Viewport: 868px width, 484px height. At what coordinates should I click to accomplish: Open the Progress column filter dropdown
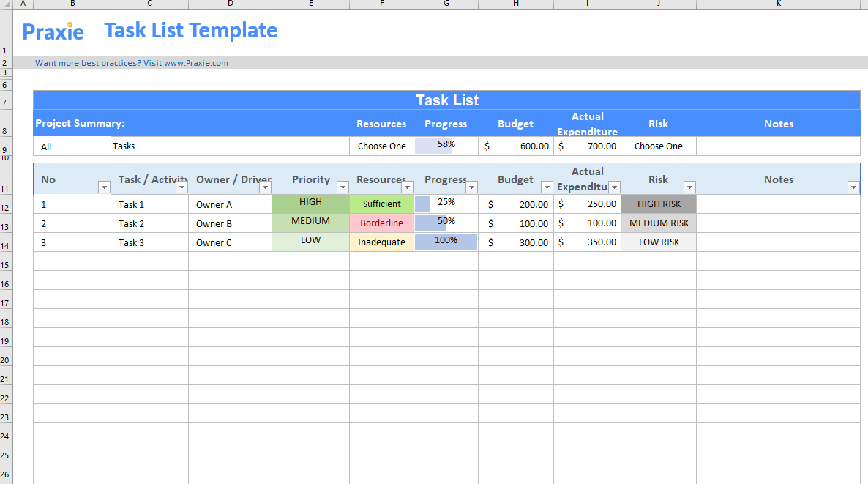click(x=471, y=187)
